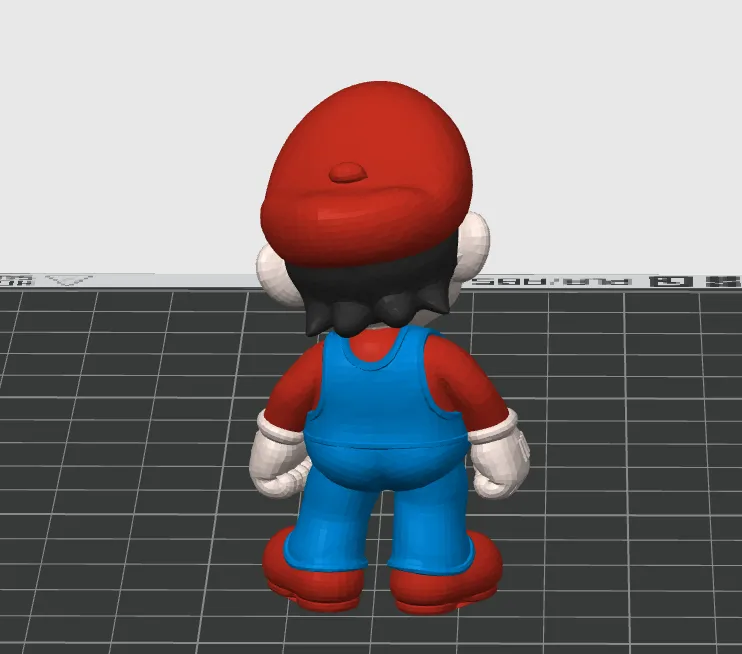This screenshot has height=654, width=742.
Task: Select the red left shirt sleeve
Action: 289,388
